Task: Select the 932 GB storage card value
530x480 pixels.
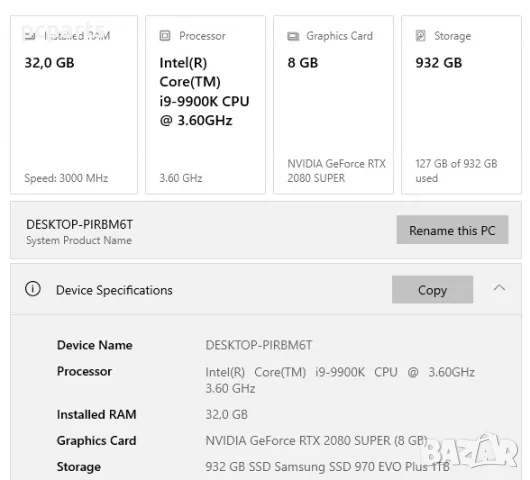Action: pyautogui.click(x=439, y=63)
